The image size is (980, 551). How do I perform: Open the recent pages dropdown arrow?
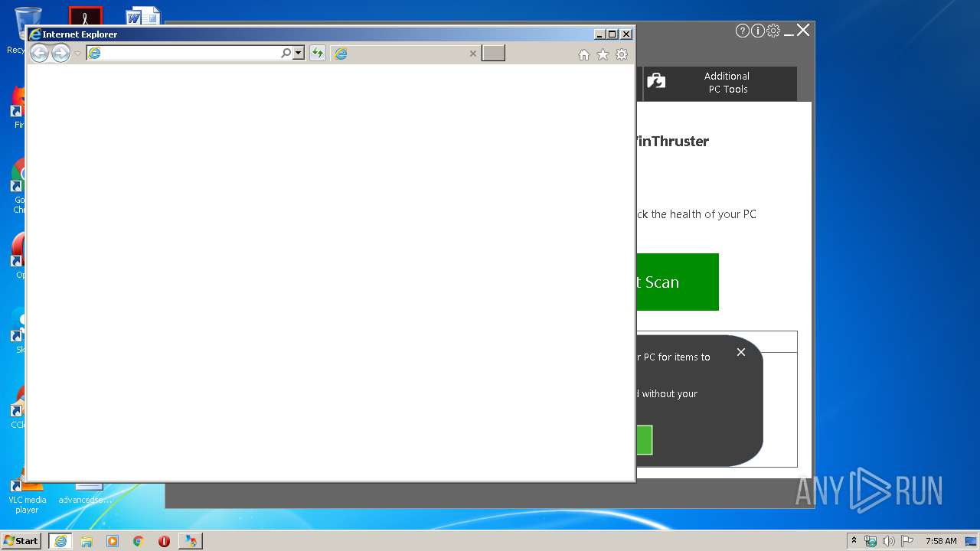coord(77,54)
